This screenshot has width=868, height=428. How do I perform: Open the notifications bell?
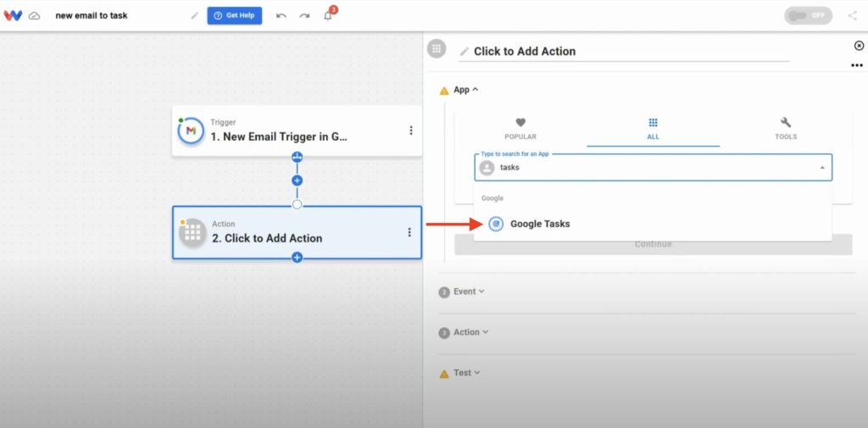[x=328, y=15]
